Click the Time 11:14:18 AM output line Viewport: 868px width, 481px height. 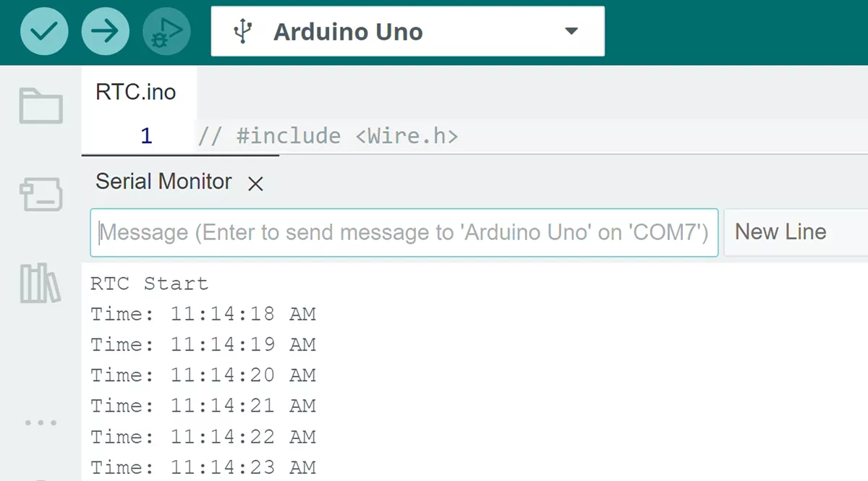coord(203,314)
